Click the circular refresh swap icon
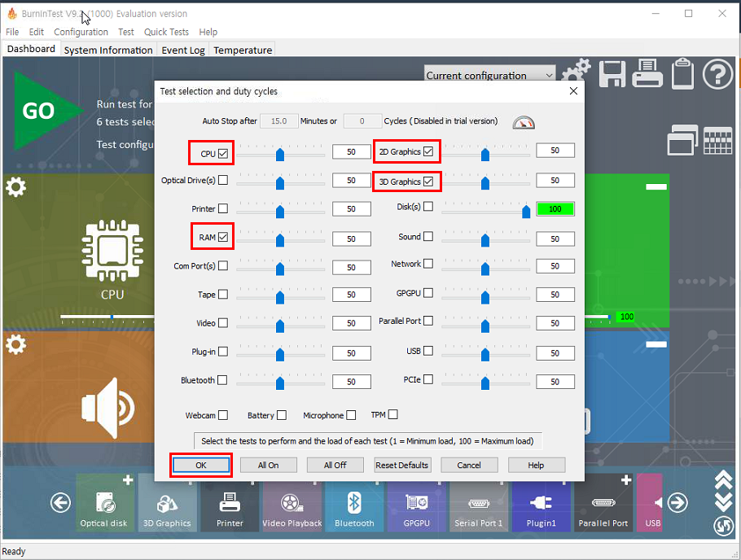Image resolution: width=741 pixels, height=560 pixels. tap(724, 526)
